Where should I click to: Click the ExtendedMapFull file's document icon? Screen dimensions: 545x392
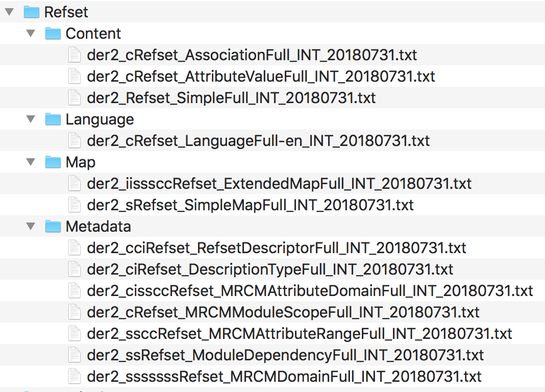coord(75,183)
